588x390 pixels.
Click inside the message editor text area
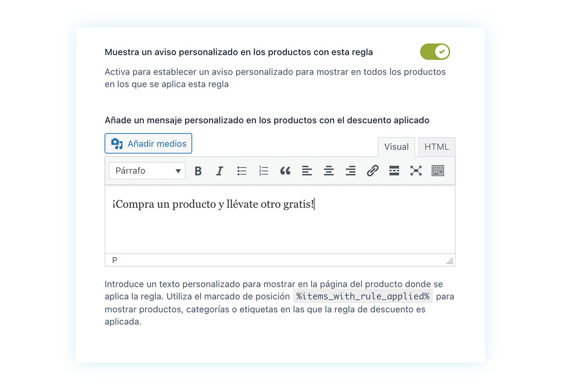280,219
